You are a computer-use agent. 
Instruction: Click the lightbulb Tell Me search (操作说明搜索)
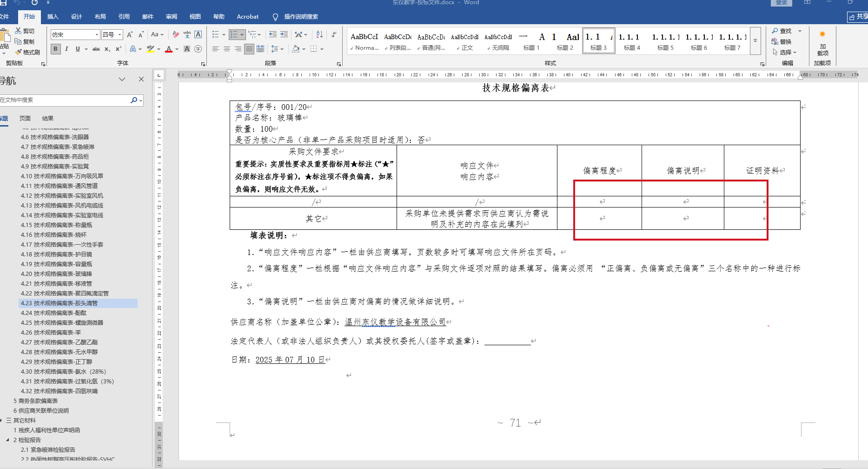296,17
